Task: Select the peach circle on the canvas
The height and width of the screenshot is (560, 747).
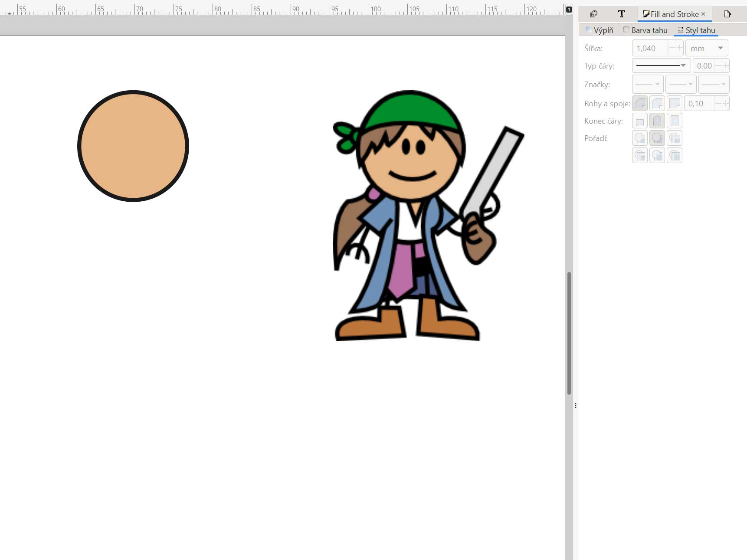Action: 133,146
